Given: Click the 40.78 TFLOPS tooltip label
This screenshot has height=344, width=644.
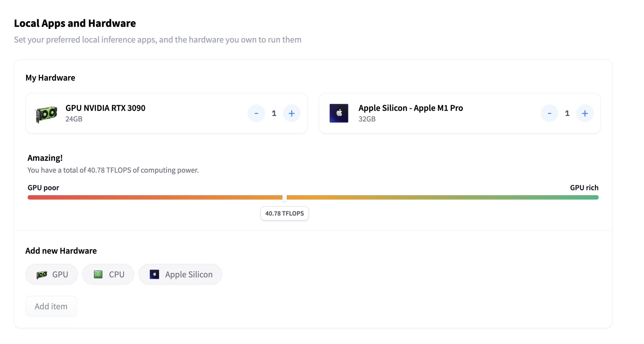Looking at the screenshot, I should (x=285, y=213).
